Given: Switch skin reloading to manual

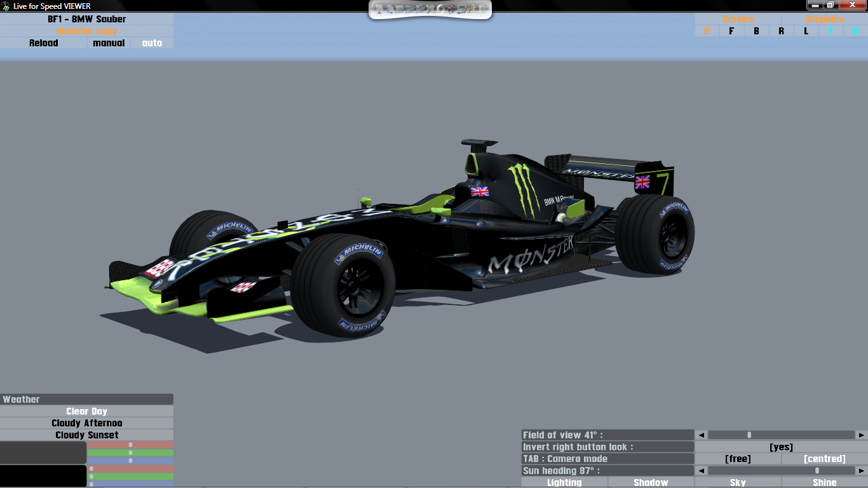Looking at the screenshot, I should (109, 43).
